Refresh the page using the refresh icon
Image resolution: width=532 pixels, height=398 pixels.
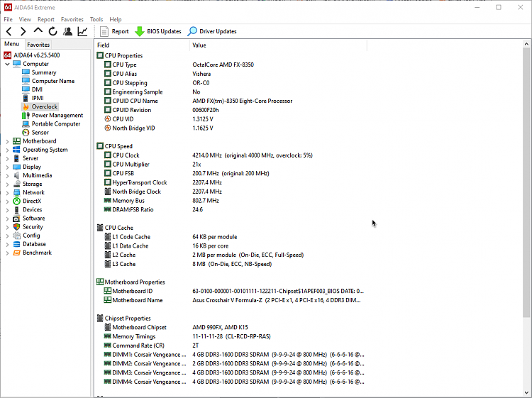(53, 31)
